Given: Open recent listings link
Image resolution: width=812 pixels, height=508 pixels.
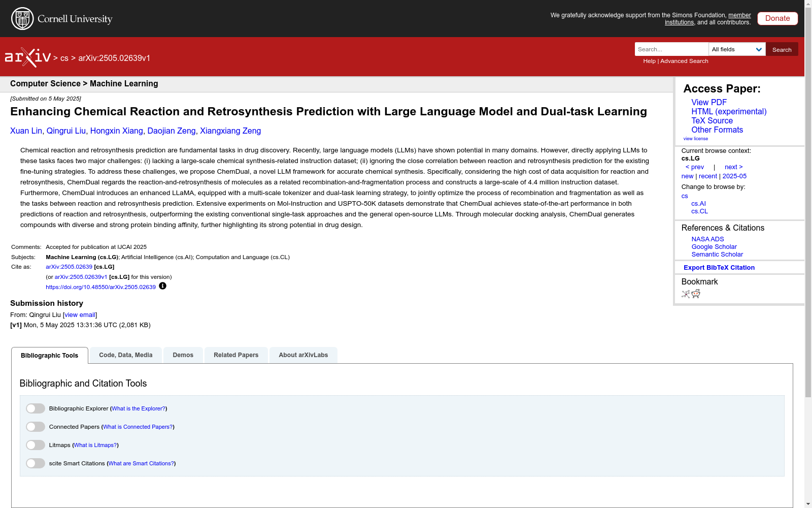Looking at the screenshot, I should 708,176.
